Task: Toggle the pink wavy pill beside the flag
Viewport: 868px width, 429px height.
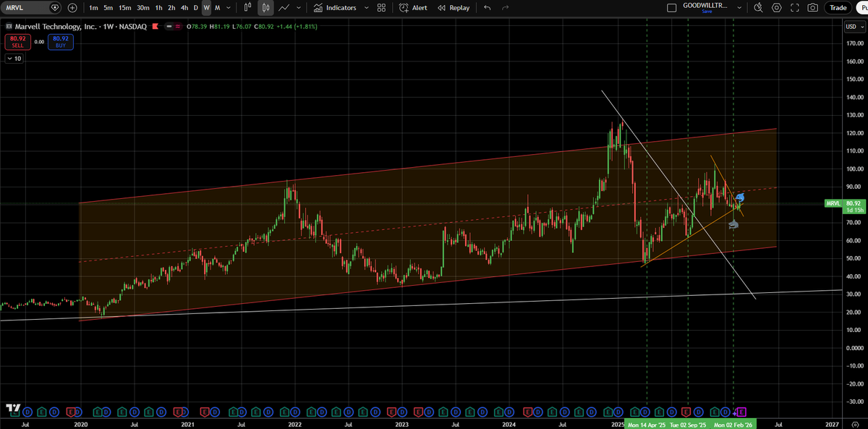Action: [x=179, y=26]
